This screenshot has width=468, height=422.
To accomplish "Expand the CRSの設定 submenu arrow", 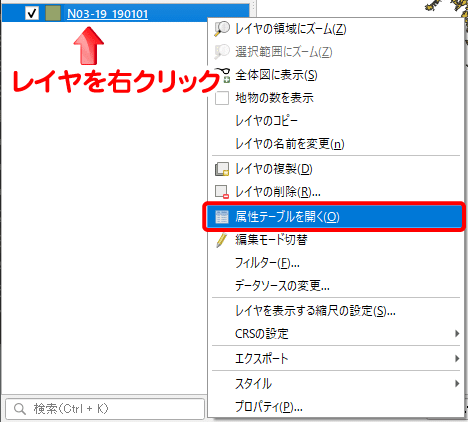I will coord(457,333).
